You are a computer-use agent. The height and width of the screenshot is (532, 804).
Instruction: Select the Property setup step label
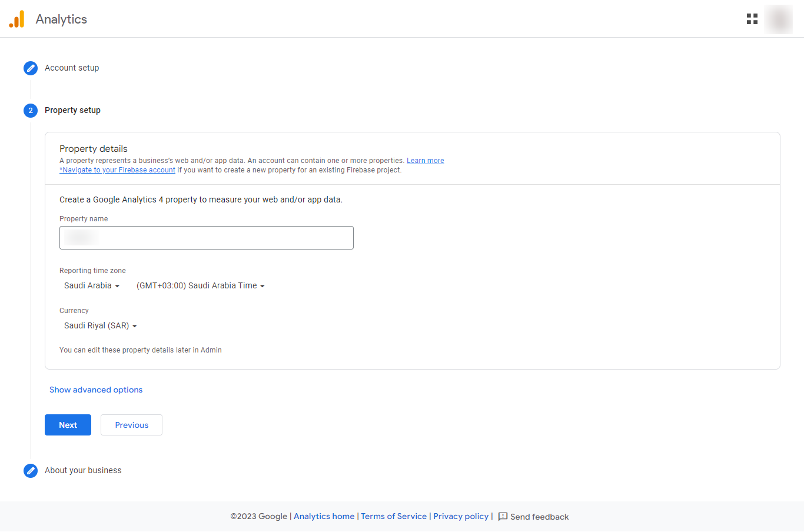(72, 110)
